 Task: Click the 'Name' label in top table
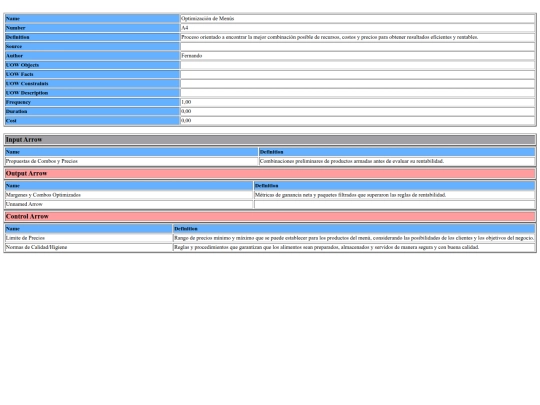coord(13,19)
